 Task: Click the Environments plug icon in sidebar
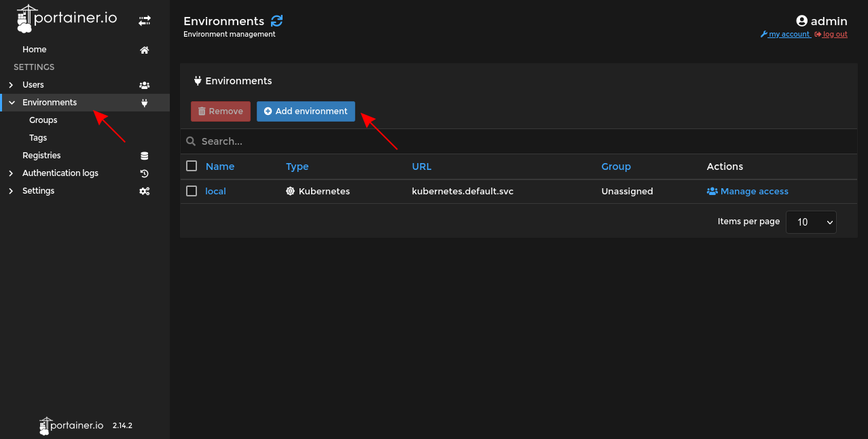pos(144,103)
